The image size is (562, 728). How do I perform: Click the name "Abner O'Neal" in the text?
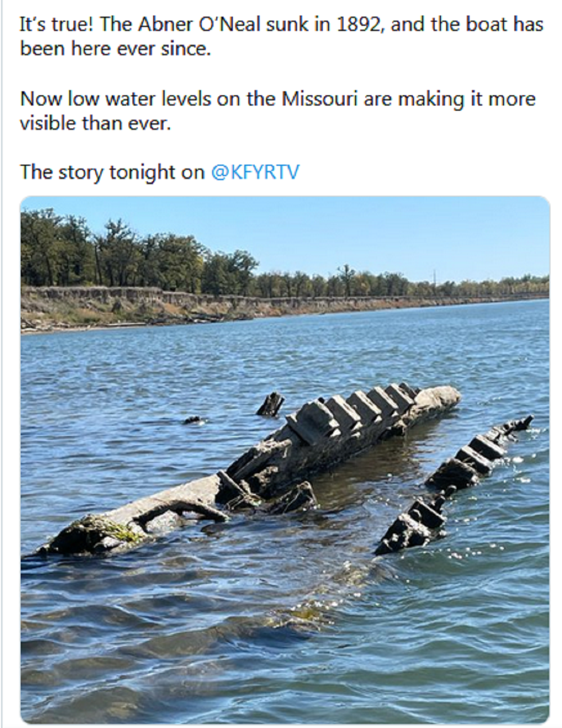coord(196,25)
